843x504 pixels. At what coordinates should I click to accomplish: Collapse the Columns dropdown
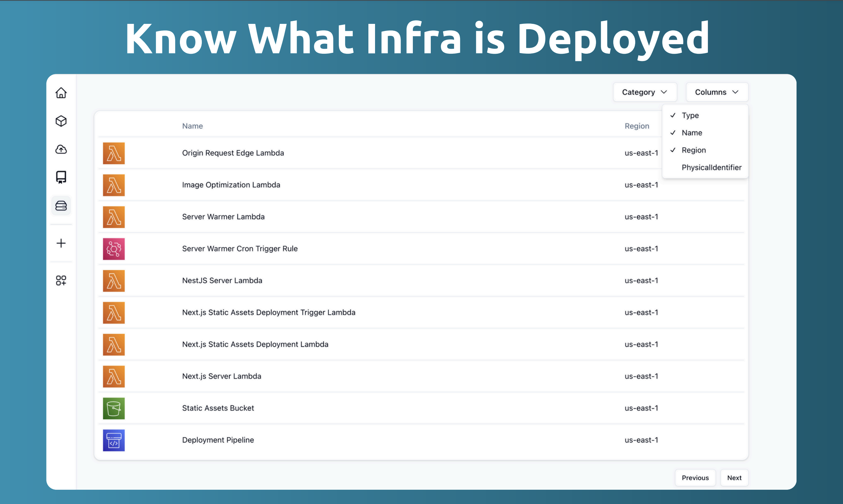coord(717,92)
